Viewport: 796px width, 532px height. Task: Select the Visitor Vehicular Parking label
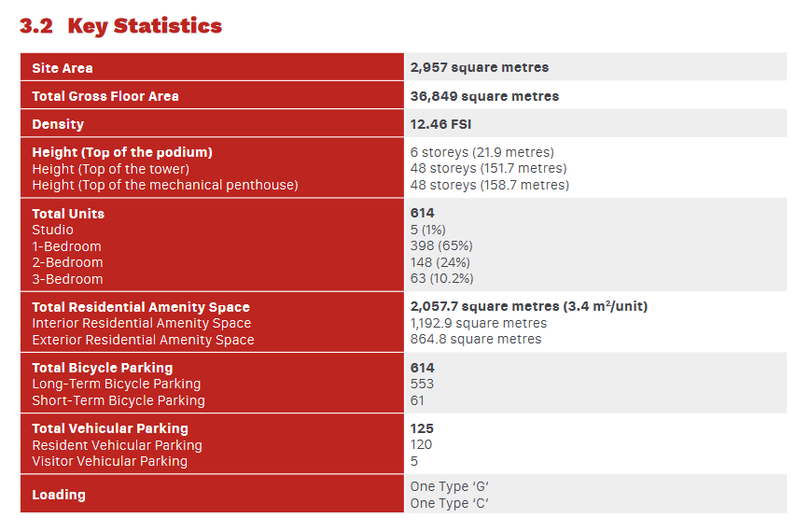coord(110,461)
